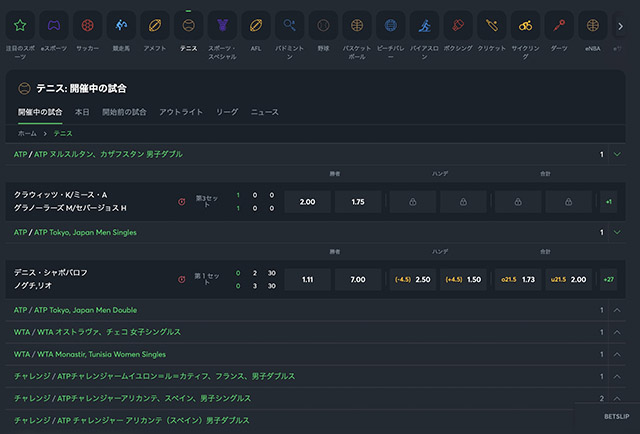This screenshot has width=640, height=434.
Task: Choose the basketball (バスケットボール) icon
Action: pos(355,25)
